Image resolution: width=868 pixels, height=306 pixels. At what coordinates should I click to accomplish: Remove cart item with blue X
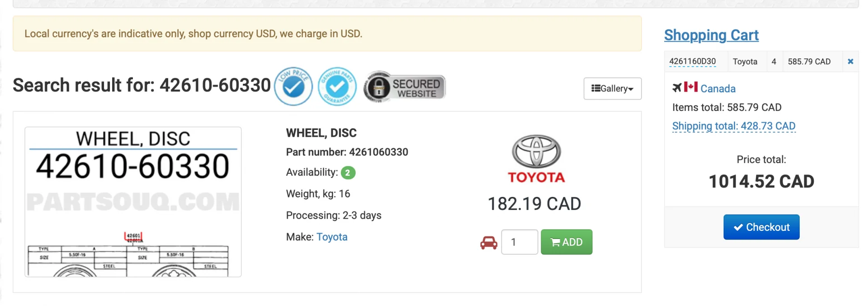tap(850, 62)
